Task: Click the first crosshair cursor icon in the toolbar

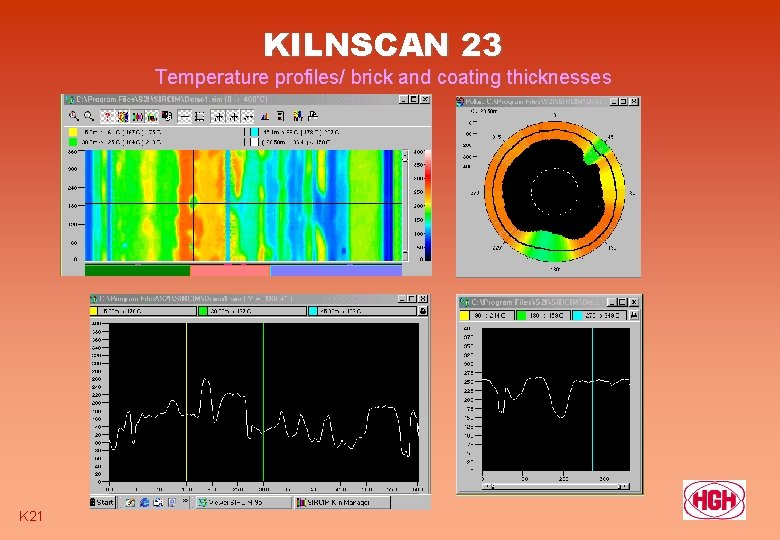Action: pyautogui.click(x=218, y=116)
